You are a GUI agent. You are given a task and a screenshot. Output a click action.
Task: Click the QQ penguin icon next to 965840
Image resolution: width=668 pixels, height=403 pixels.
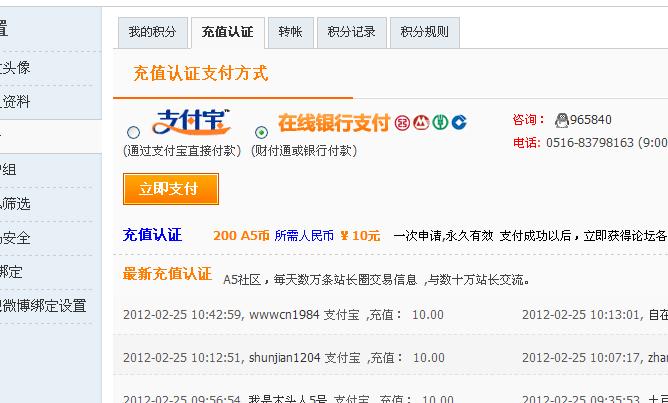(561, 120)
